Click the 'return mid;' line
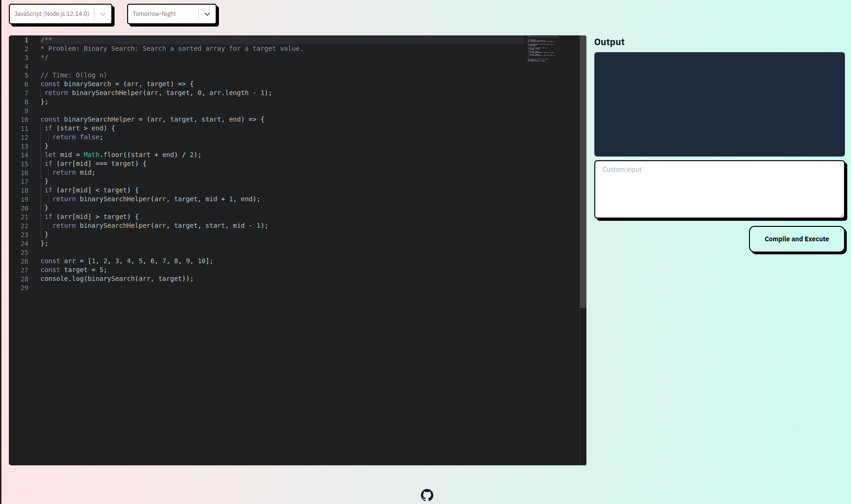Screen dimensions: 851x504 pyautogui.click(x=74, y=172)
